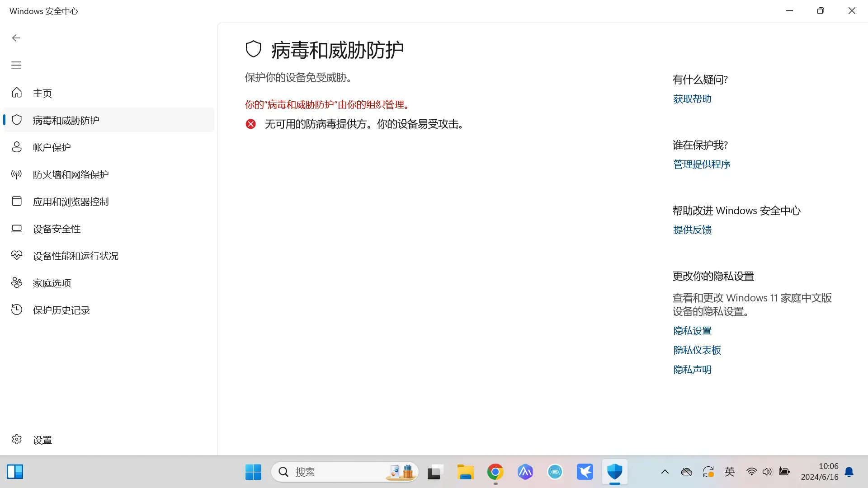The image size is (868, 488).
Task: Open the 隐私声明 link
Action: (x=692, y=370)
